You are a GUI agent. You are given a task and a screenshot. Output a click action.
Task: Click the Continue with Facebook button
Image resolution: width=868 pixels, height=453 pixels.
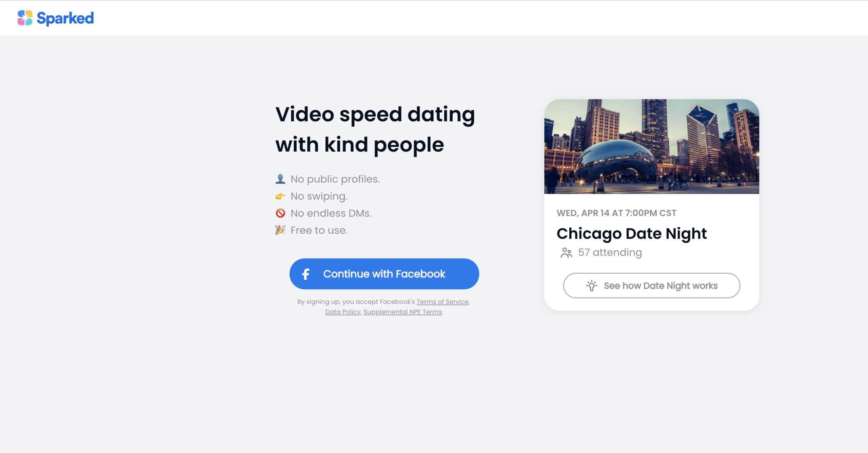384,274
